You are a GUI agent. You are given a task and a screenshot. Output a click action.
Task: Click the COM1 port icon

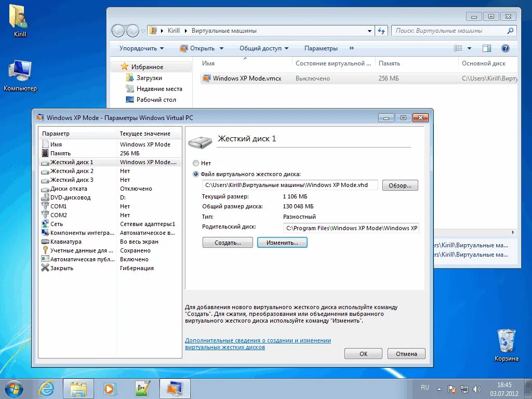click(x=45, y=206)
